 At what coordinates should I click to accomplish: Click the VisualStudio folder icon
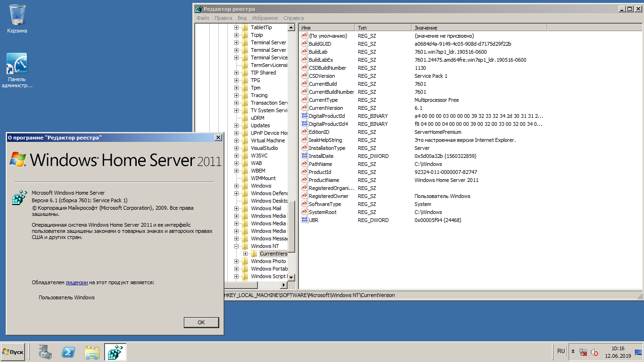245,148
